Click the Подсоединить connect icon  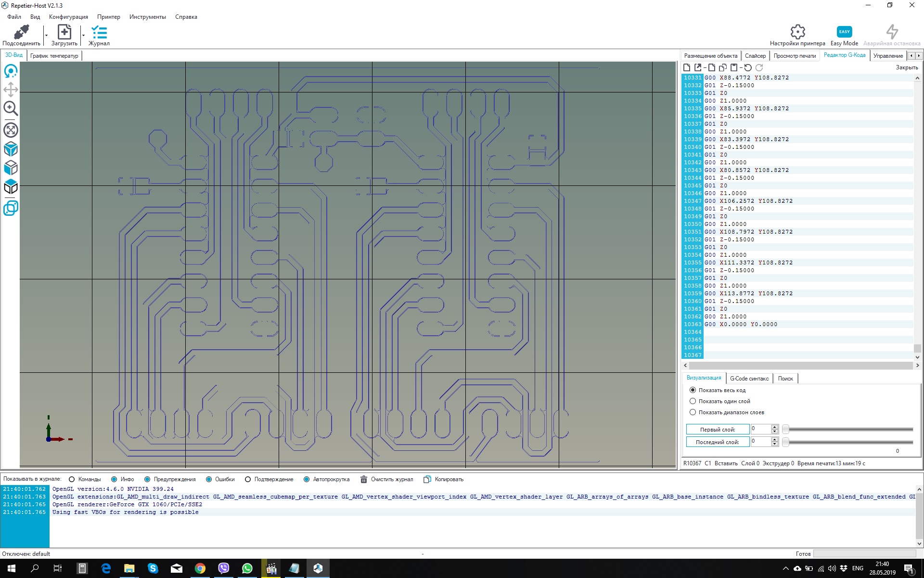(x=21, y=32)
